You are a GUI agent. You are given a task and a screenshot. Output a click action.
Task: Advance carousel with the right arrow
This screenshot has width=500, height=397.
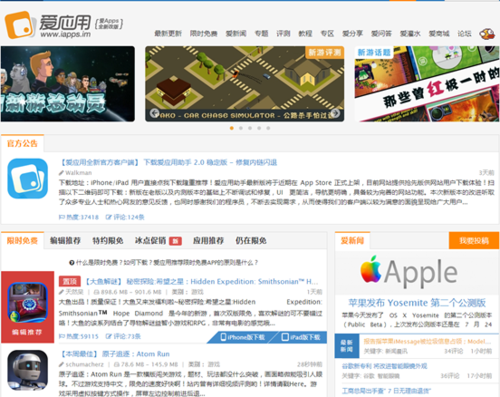335,113
